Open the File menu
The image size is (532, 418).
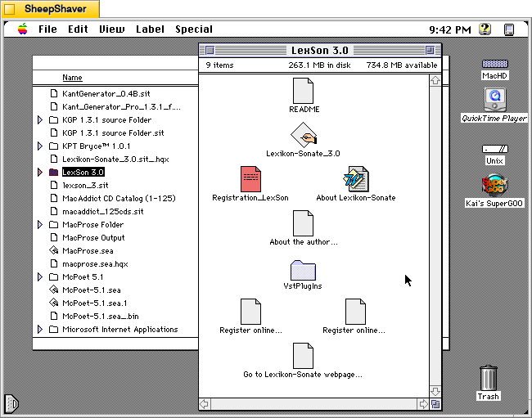pos(47,29)
